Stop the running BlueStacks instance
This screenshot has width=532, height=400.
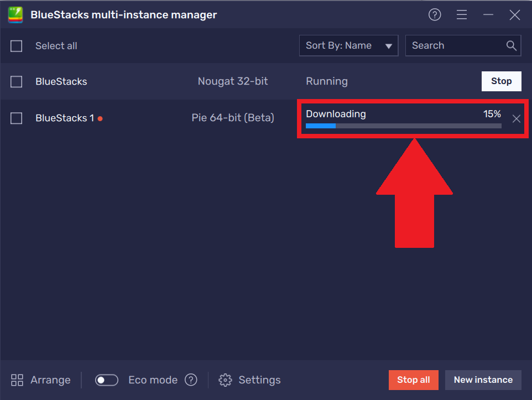point(501,81)
